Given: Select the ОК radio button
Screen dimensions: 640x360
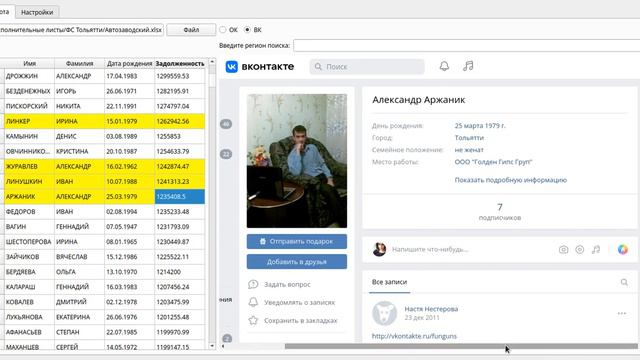Looking at the screenshot, I should pyautogui.click(x=223, y=30).
